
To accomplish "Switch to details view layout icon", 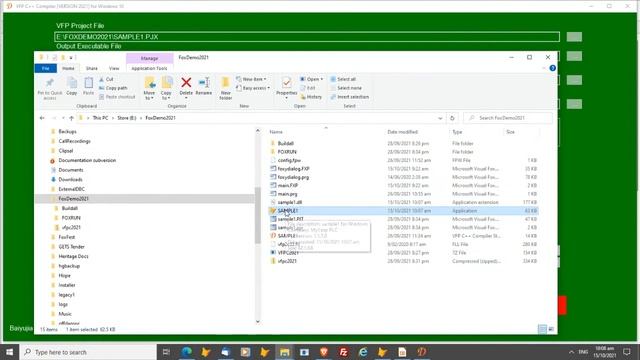I will 542,329.
